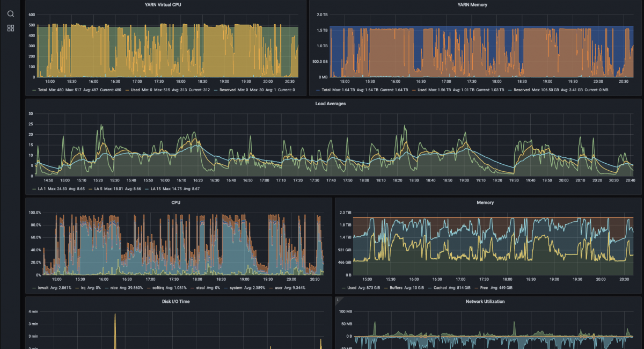Click the info corner icon of Network Utilization panel

pyautogui.click(x=338, y=300)
